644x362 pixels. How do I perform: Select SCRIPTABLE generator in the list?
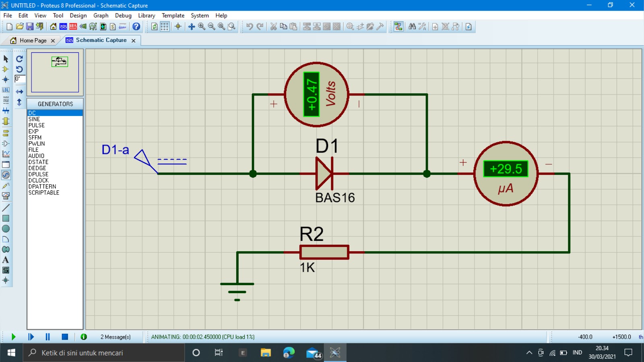pos(55,192)
